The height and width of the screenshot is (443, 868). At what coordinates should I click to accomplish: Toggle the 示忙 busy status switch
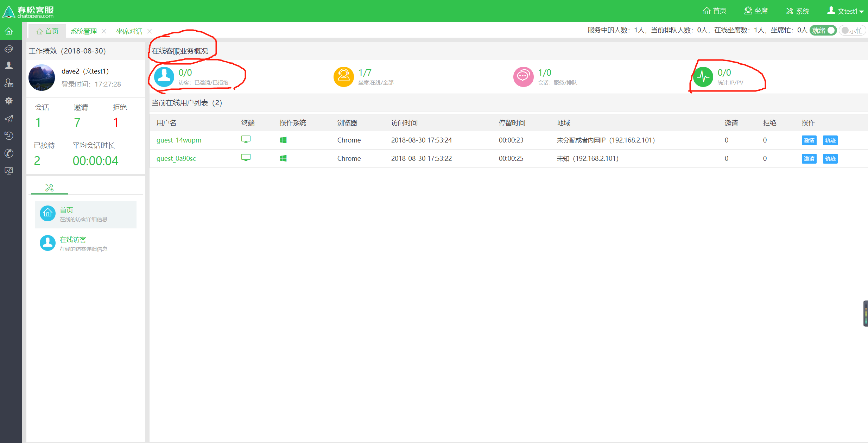pos(852,30)
